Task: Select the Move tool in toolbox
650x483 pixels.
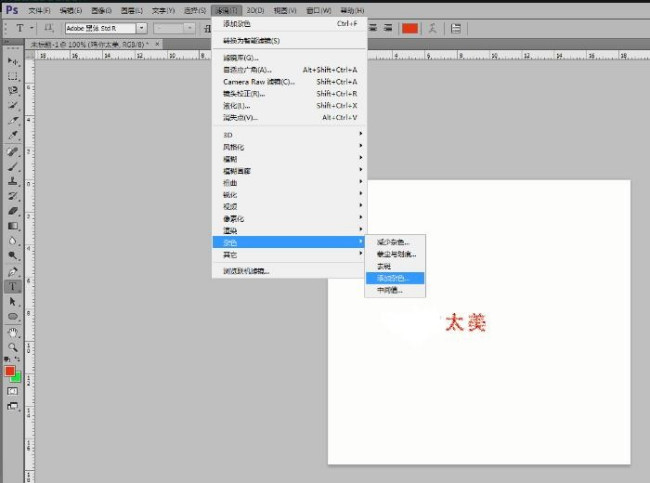Action: [13, 61]
